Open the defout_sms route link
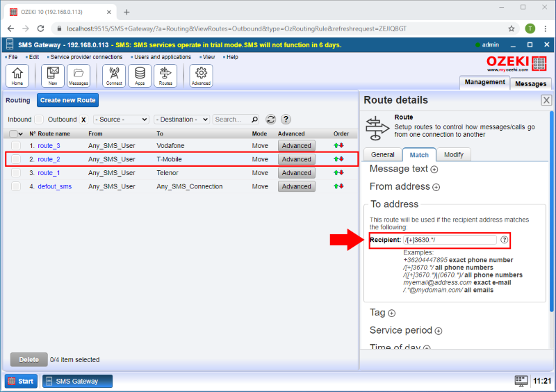The image size is (556, 392). click(x=55, y=186)
